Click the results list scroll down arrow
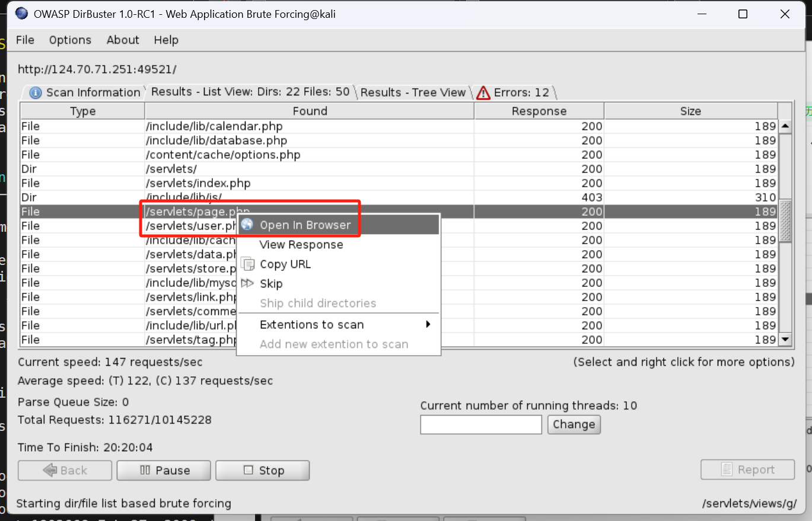The width and height of the screenshot is (812, 521). pos(785,340)
